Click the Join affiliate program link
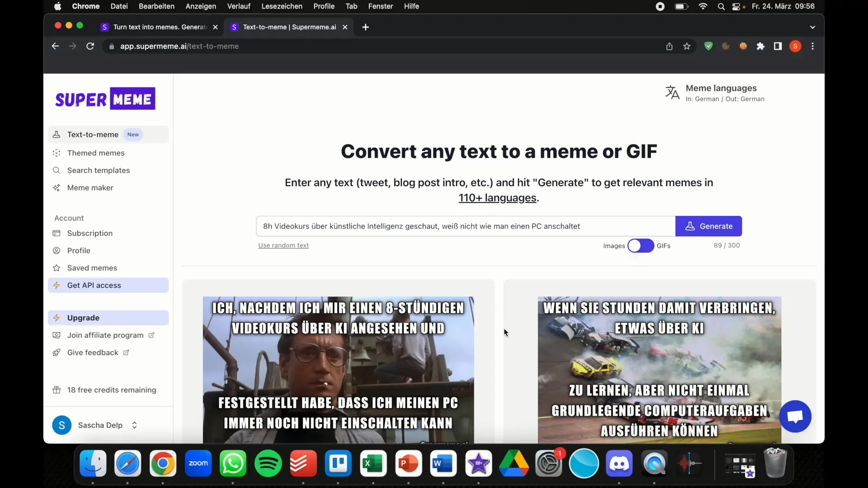 point(105,335)
